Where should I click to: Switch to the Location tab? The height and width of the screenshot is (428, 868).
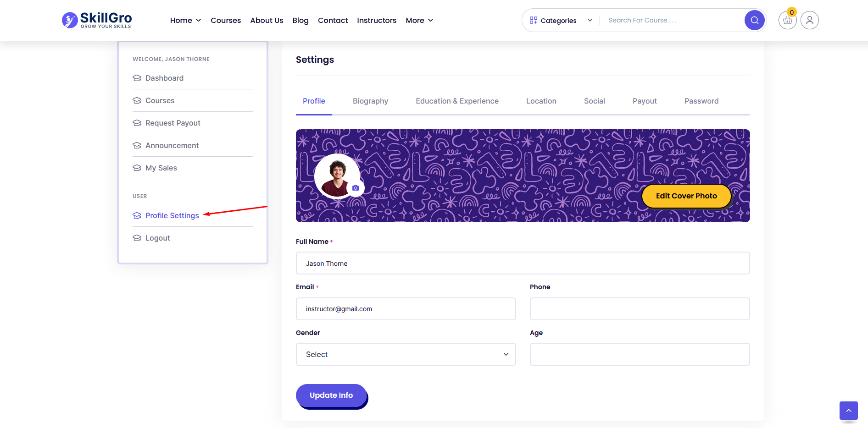point(541,101)
